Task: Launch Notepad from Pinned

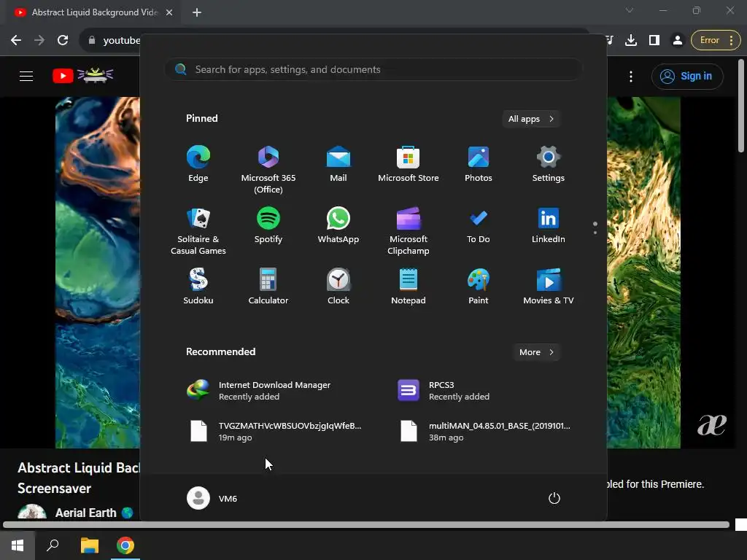Action: click(409, 286)
